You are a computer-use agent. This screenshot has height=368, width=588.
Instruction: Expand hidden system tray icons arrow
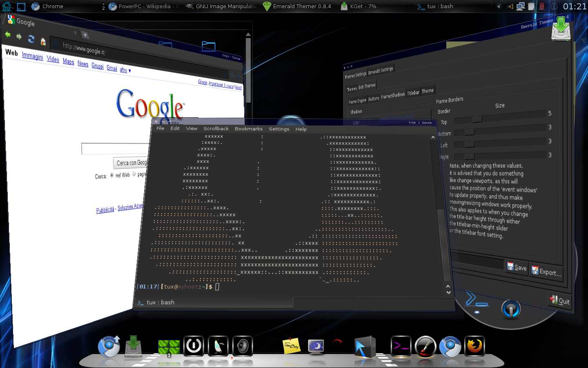(498, 6)
